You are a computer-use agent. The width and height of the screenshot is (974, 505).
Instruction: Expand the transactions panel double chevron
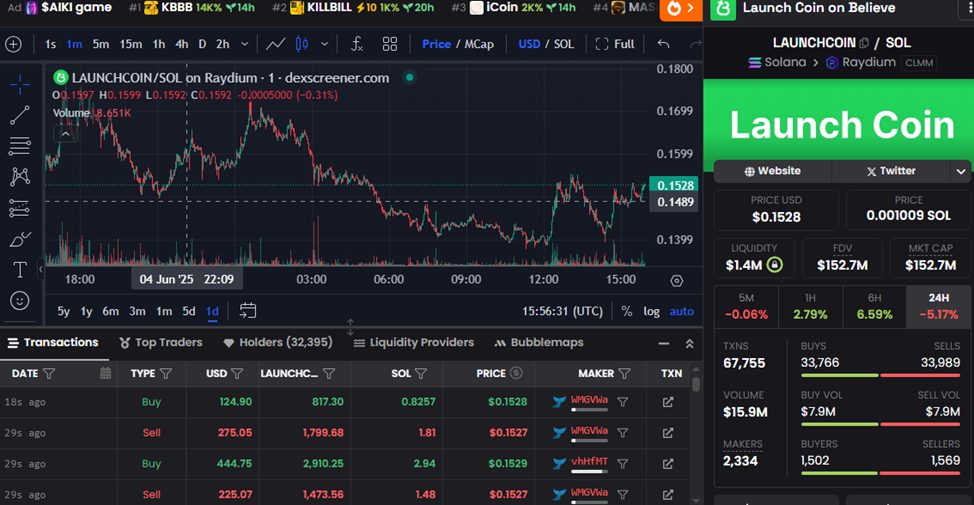[x=690, y=343]
